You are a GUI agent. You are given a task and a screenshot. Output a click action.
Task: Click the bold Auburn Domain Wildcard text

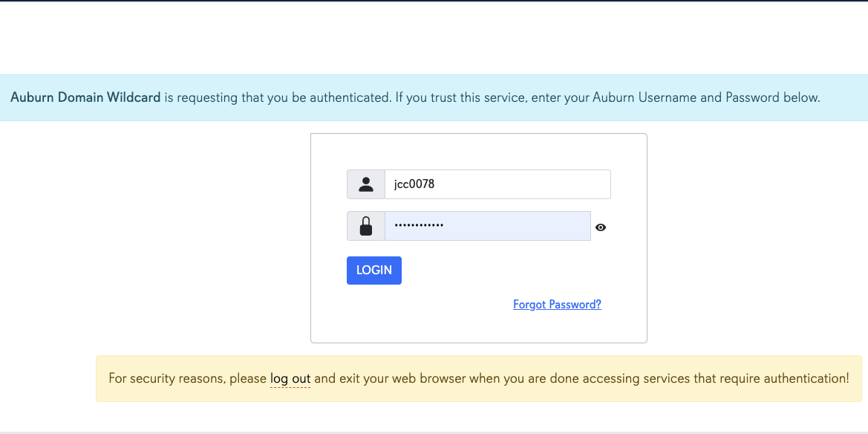tap(86, 97)
